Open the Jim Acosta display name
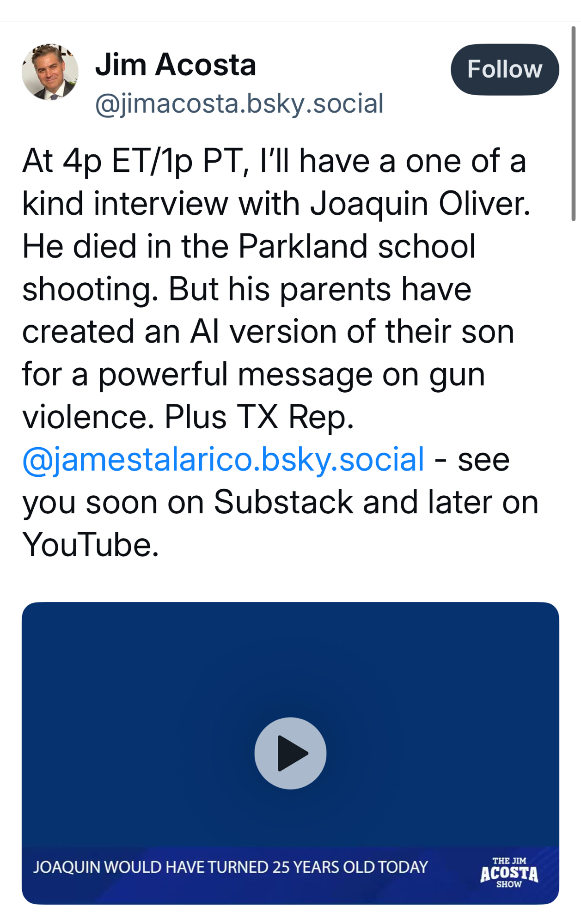Image resolution: width=581 pixels, height=924 pixels. point(176,64)
